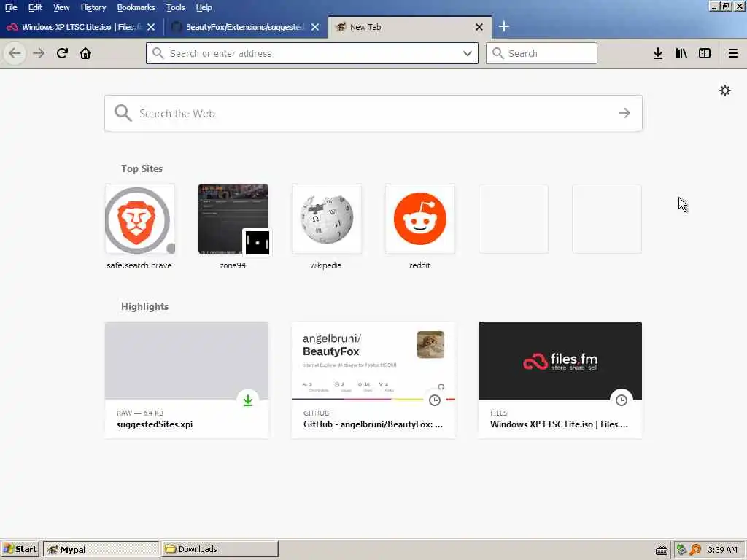Click the on-screen keyboard tray icon

coord(661,550)
